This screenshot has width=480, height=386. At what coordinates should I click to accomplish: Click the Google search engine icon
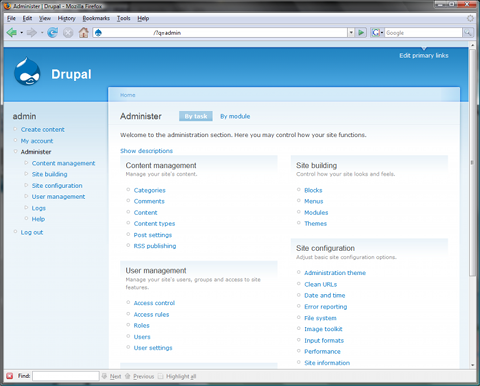click(x=376, y=33)
